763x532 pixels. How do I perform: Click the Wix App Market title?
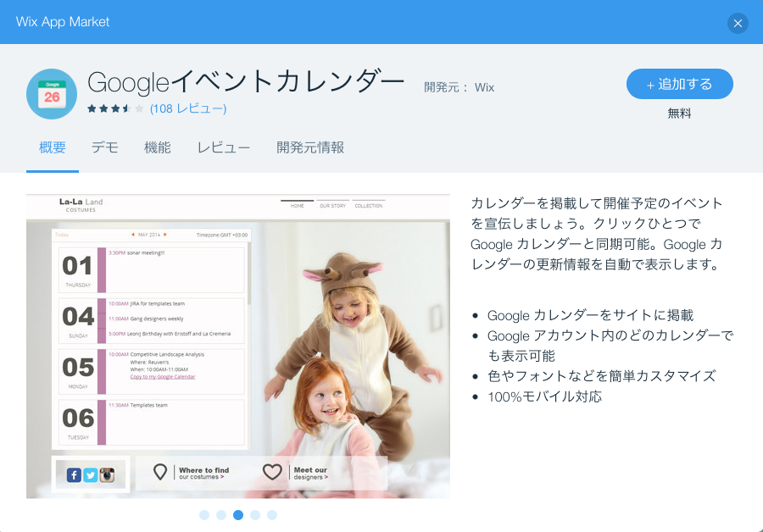63,22
